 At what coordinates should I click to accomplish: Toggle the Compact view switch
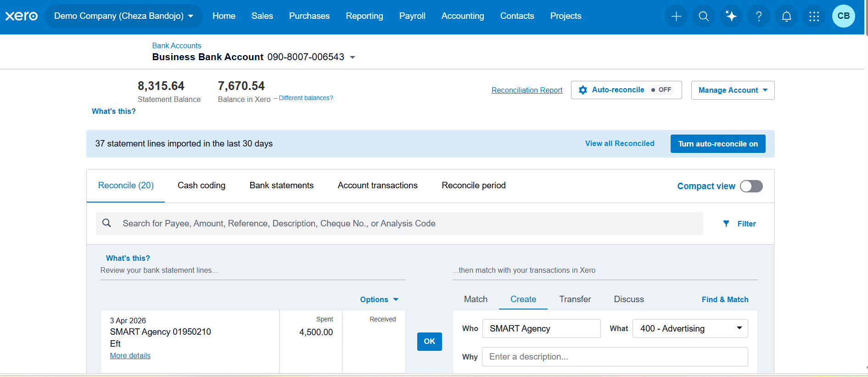751,186
